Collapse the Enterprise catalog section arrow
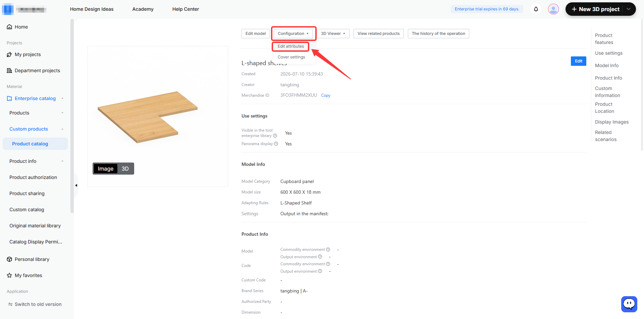Image resolution: width=644 pixels, height=319 pixels. [62, 98]
